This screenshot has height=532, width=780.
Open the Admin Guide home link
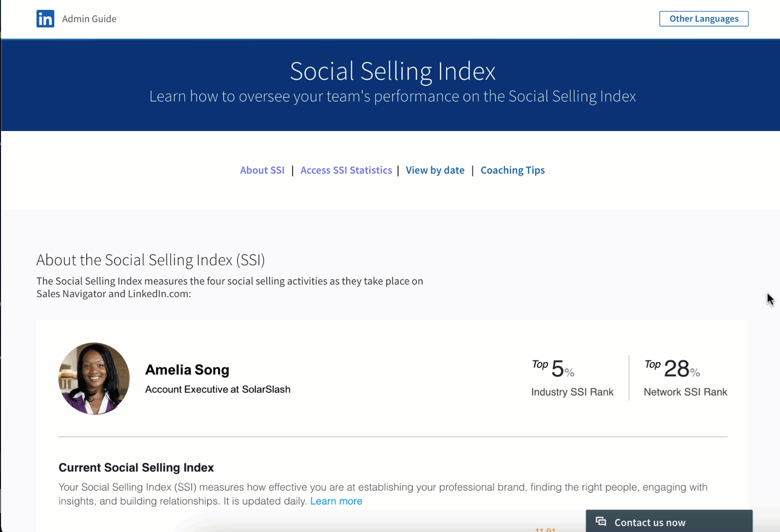pyautogui.click(x=89, y=19)
